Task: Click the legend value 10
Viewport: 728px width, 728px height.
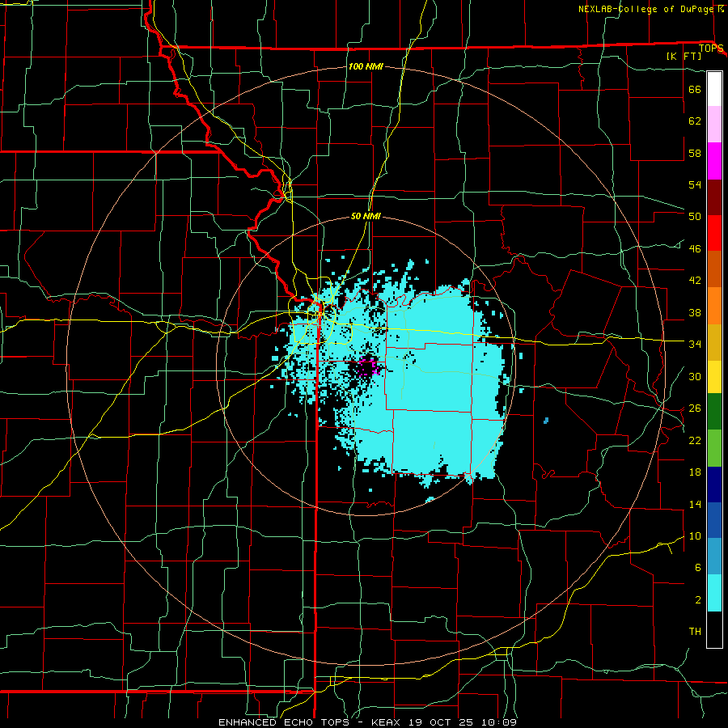Action: coord(695,535)
